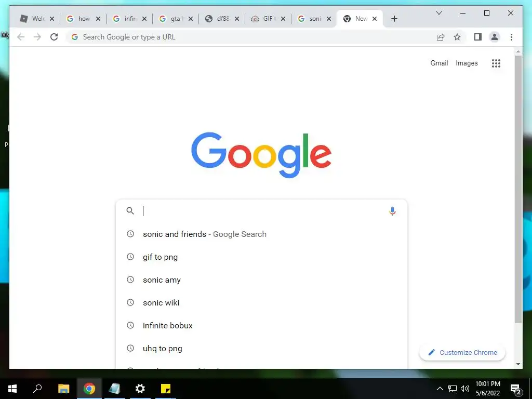
Task: Open a new tab with plus button
Action: [x=394, y=19]
